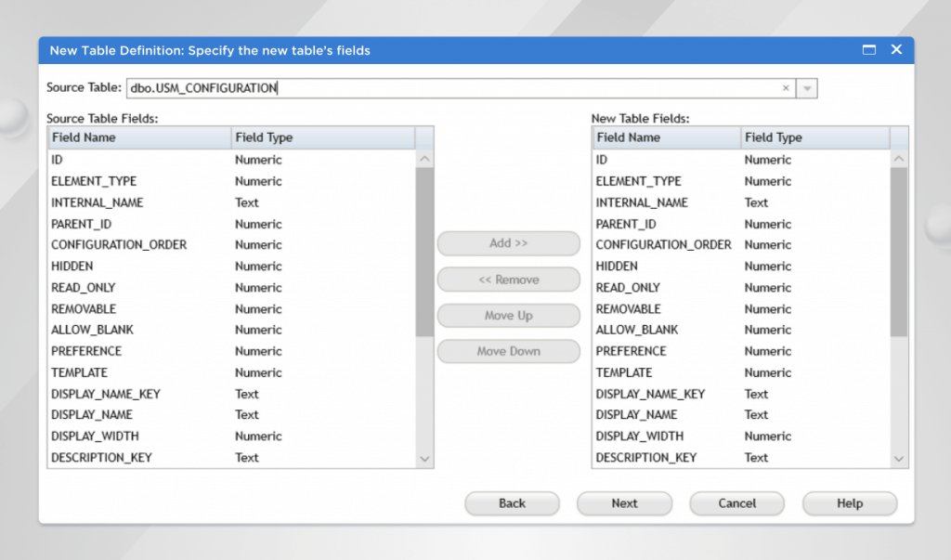Open the Source Table dropdown arrow
Screen dimensions: 951x560
807,88
